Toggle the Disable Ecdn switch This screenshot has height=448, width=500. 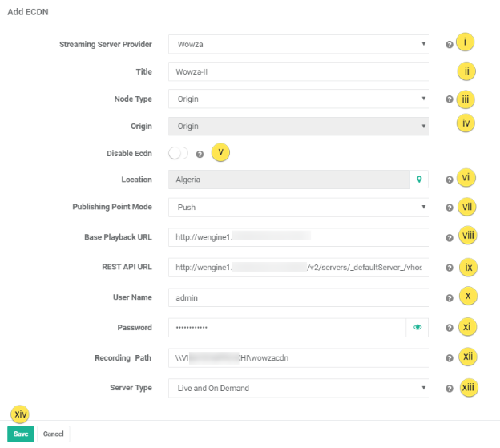[178, 153]
